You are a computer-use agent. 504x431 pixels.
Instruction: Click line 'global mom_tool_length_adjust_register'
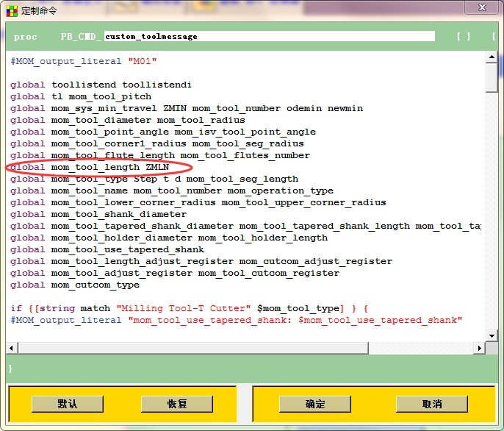click(x=201, y=261)
